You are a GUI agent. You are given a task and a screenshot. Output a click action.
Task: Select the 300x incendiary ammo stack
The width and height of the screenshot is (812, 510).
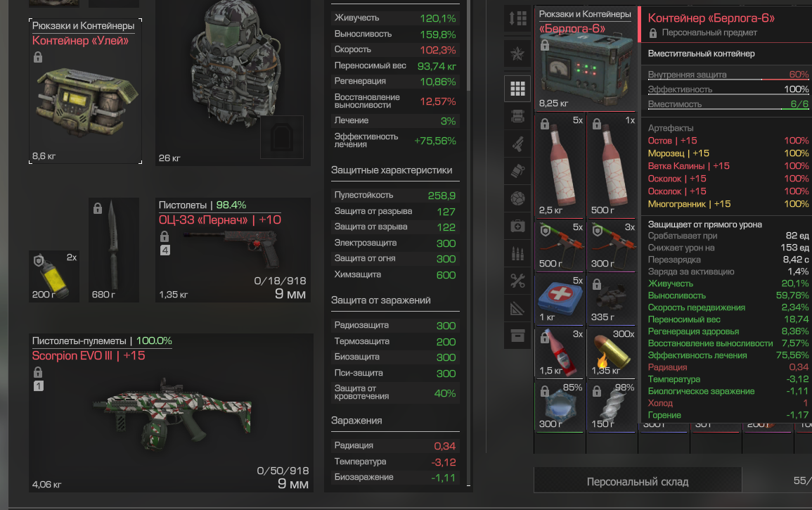pos(612,352)
